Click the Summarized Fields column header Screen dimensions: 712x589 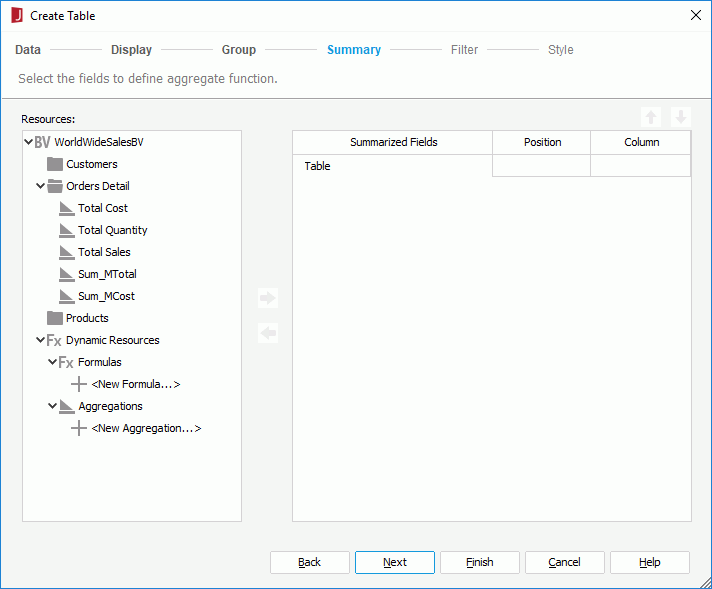[393, 143]
